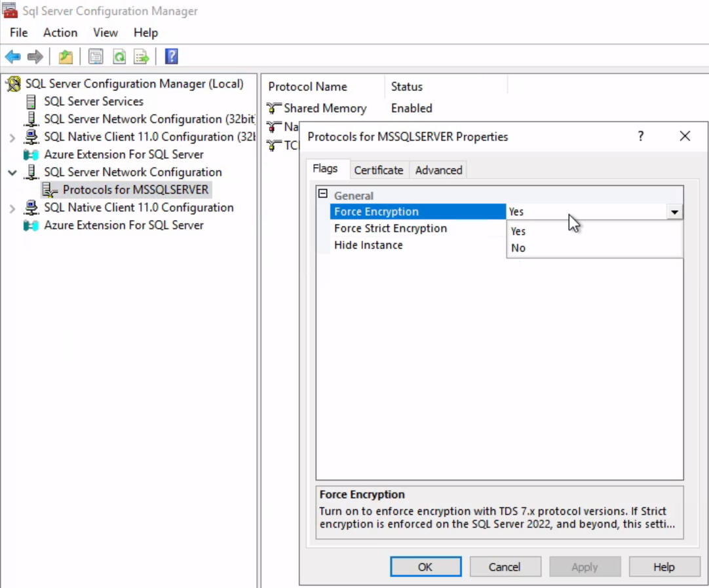Click the Shared Memory protocol icon
The height and width of the screenshot is (588, 709).
[274, 109]
